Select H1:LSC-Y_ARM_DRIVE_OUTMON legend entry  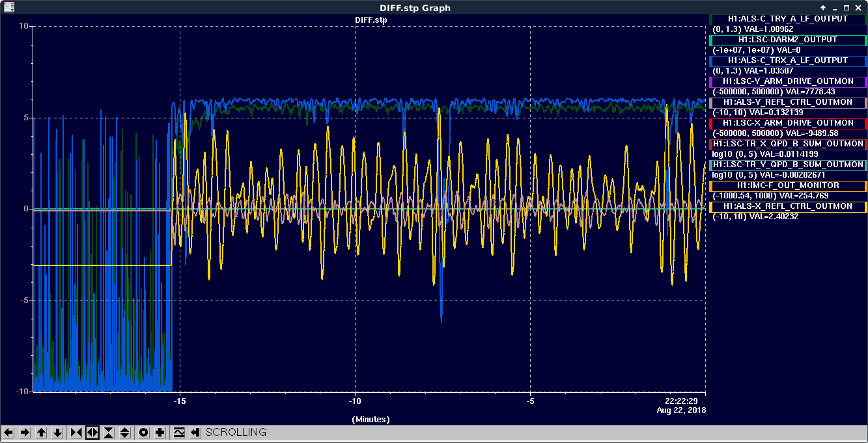pyautogui.click(x=788, y=81)
